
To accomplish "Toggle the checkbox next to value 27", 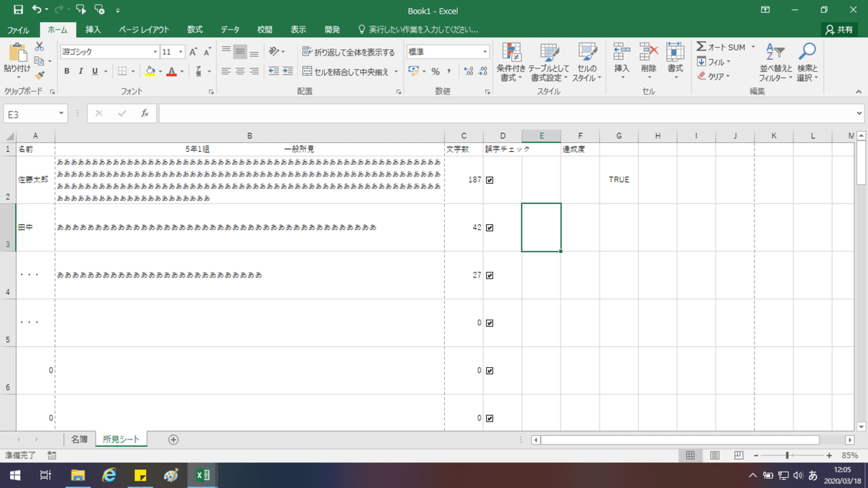I will click(490, 275).
